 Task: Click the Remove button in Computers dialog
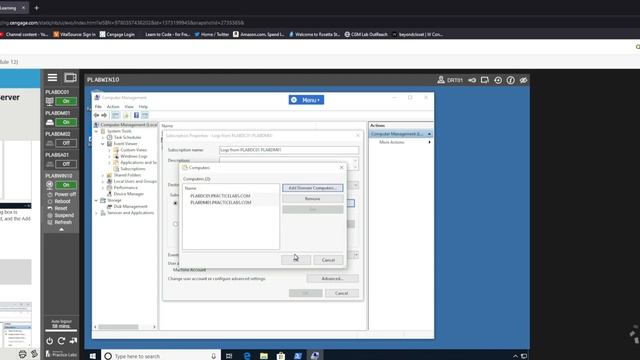(313, 199)
